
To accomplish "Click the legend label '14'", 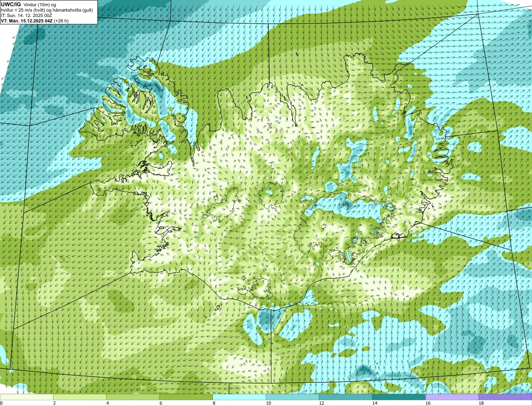I will (x=375, y=403).
